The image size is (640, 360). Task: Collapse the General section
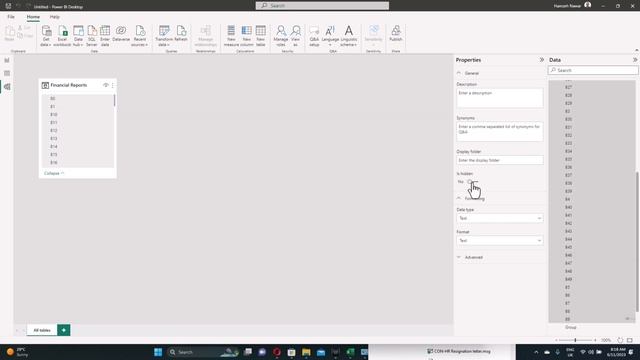[459, 73]
